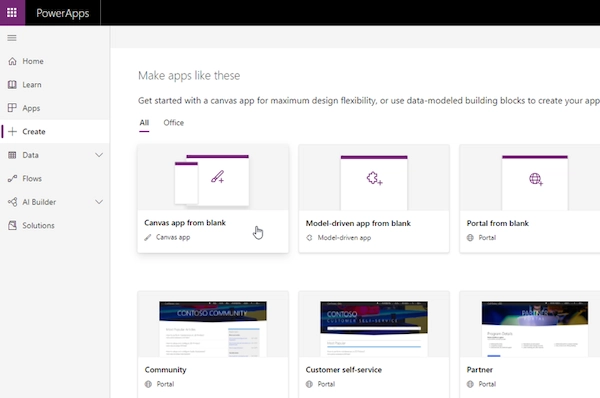Screen dimensions: 600x398
Task: Open the Partner portal template
Action: point(530,344)
